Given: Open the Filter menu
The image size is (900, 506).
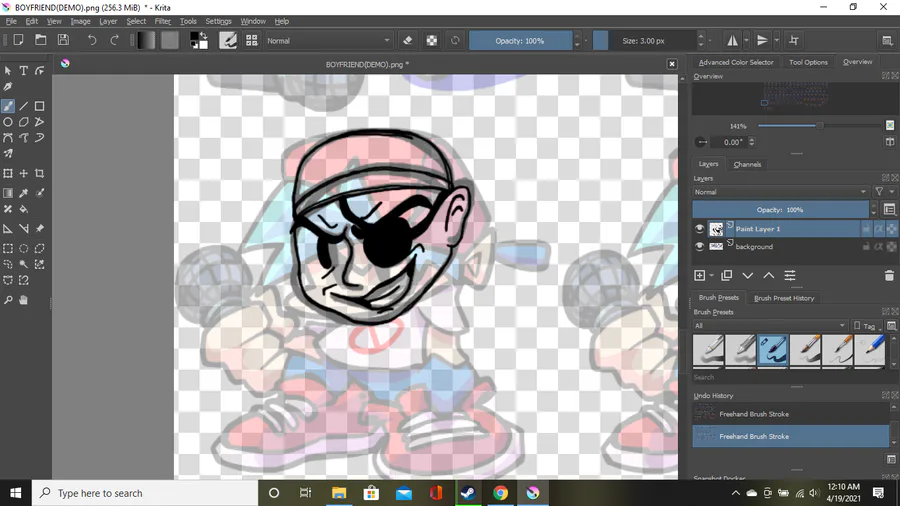Looking at the screenshot, I should pos(162,21).
